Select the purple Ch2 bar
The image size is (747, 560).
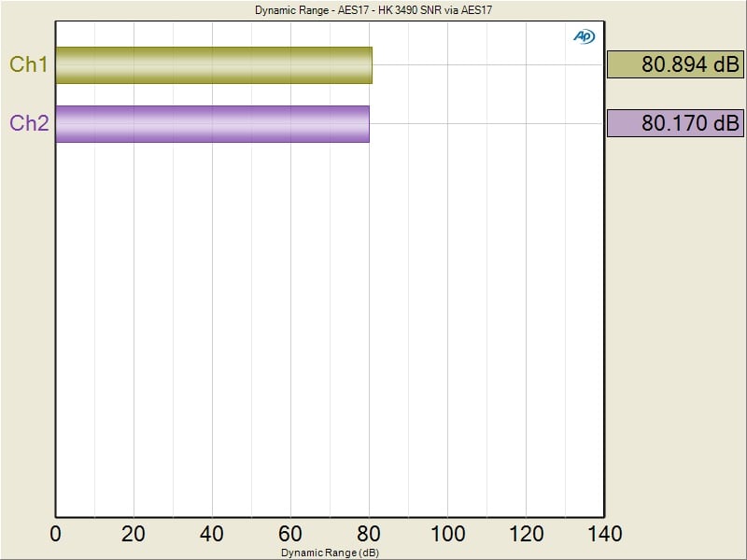point(212,124)
